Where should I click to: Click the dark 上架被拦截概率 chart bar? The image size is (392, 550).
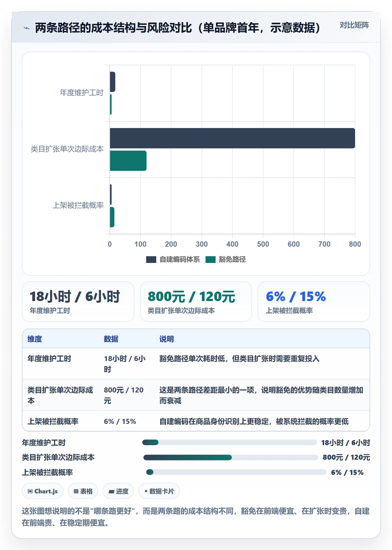point(111,195)
